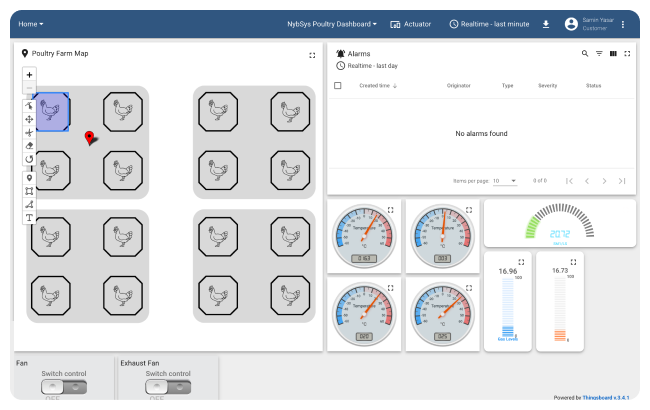Open search in the Alarms widget
This screenshot has width=650, height=410.
point(585,53)
